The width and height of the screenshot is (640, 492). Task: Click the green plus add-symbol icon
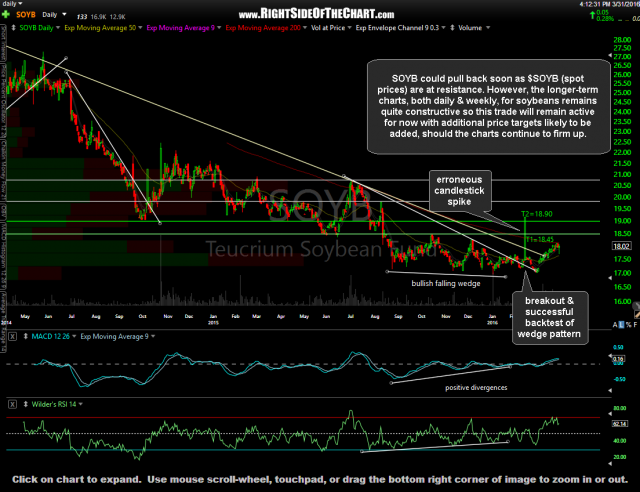pos(6,15)
